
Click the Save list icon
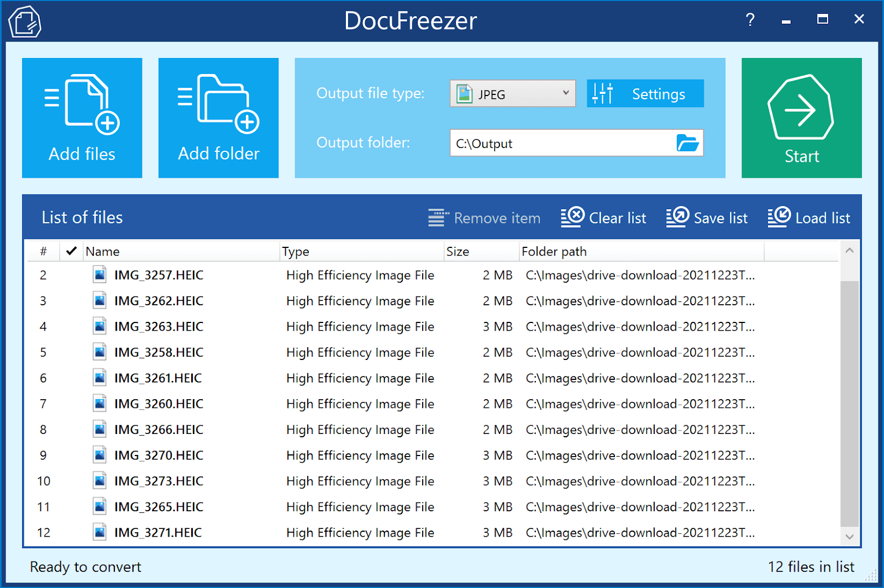pos(677,216)
